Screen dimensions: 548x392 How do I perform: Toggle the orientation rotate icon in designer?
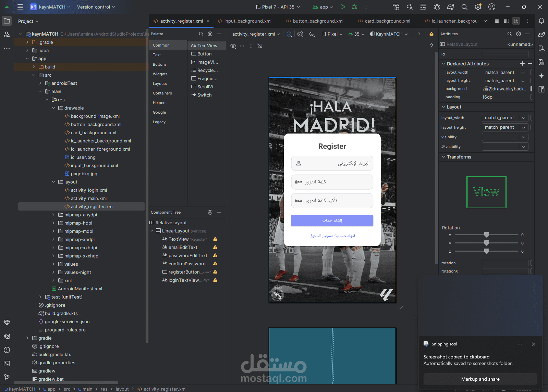coord(301,34)
